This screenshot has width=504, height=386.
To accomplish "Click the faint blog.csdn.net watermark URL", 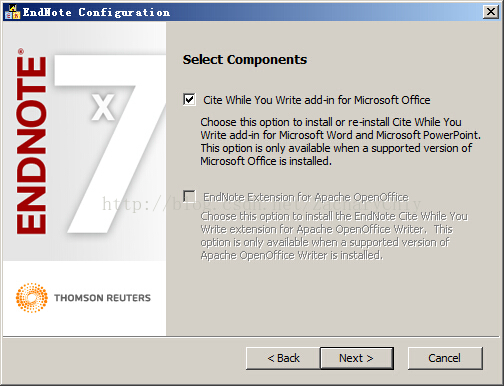I will pos(262,204).
